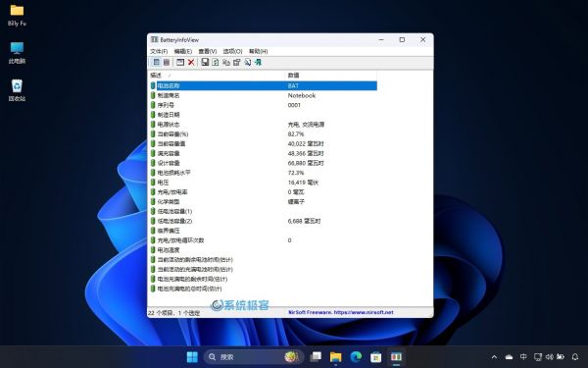Click the red X clear log toolbar icon

[191, 63]
